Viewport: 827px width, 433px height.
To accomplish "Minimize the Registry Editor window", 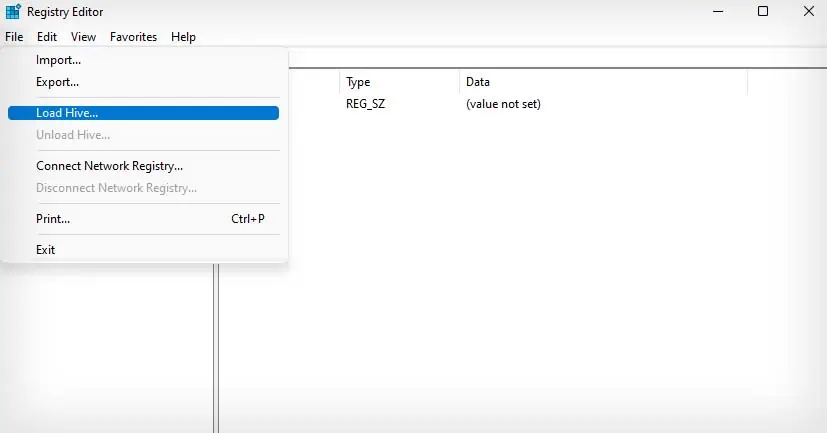I will [718, 12].
